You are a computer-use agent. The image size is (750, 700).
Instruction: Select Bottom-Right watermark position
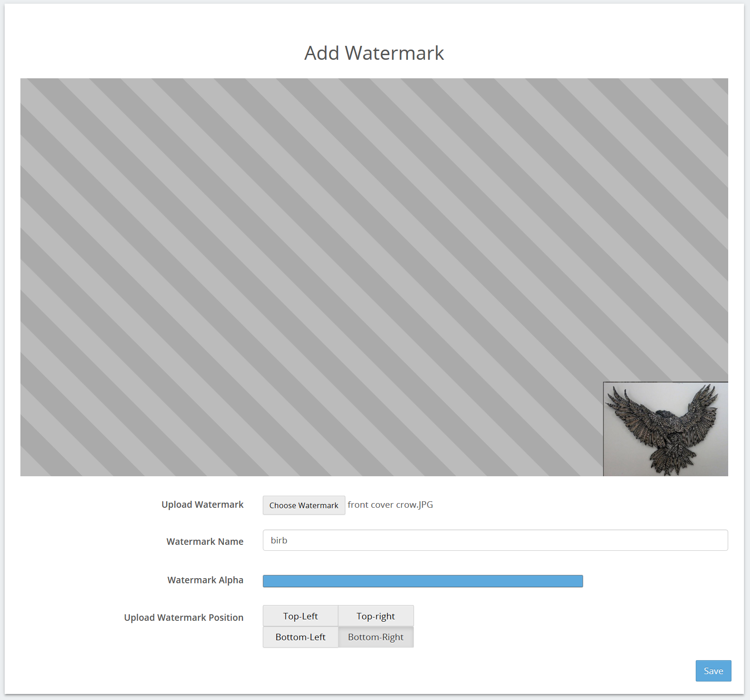375,637
